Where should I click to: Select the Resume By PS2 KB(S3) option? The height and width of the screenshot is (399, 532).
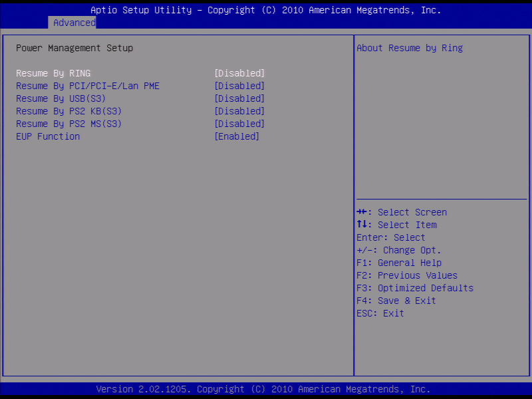[69, 111]
